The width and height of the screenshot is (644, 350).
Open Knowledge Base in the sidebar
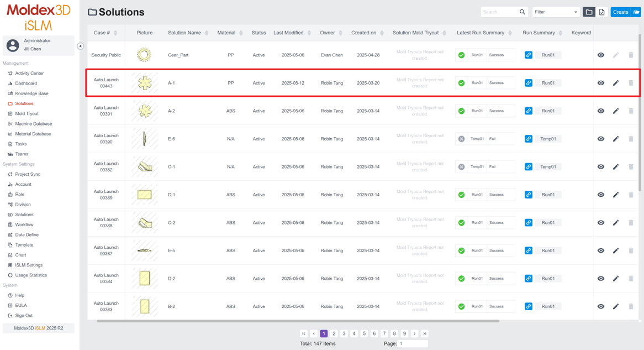coord(31,93)
